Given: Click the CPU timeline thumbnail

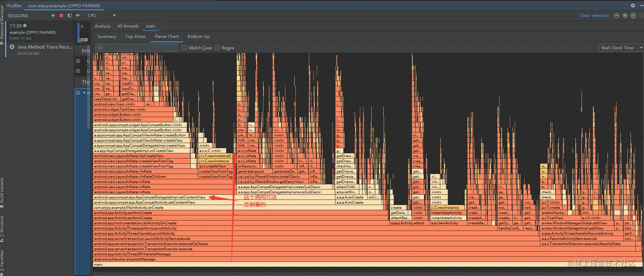Looking at the screenshot, I should tap(83, 32).
